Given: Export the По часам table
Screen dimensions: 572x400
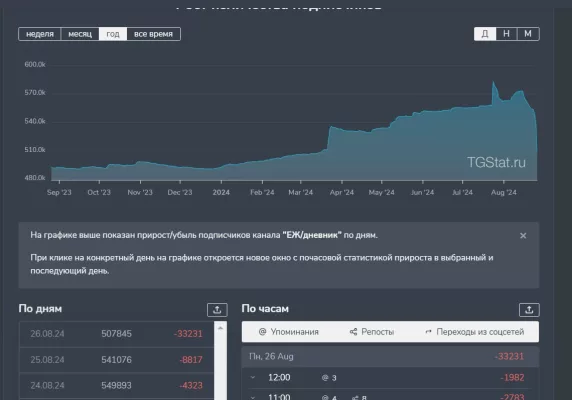Looking at the screenshot, I should click(x=529, y=310).
